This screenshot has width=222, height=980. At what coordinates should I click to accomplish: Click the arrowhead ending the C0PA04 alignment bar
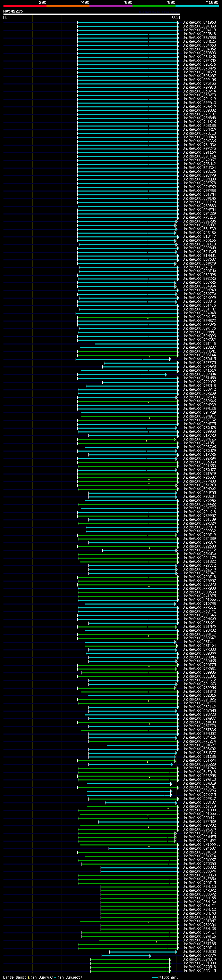pyautogui.click(x=166, y=374)
